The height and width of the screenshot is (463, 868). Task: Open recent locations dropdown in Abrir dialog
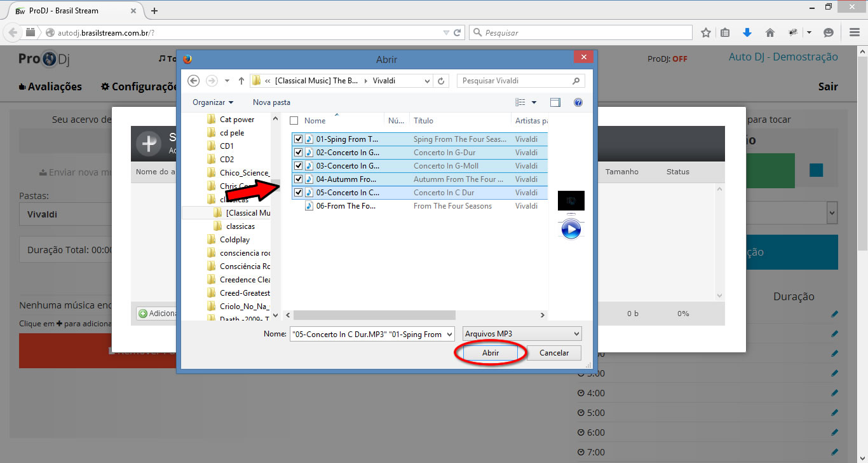click(x=227, y=81)
